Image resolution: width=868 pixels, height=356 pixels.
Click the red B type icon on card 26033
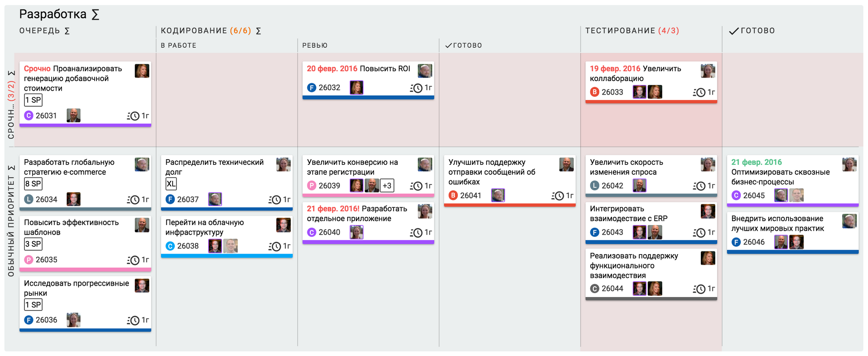(x=594, y=92)
